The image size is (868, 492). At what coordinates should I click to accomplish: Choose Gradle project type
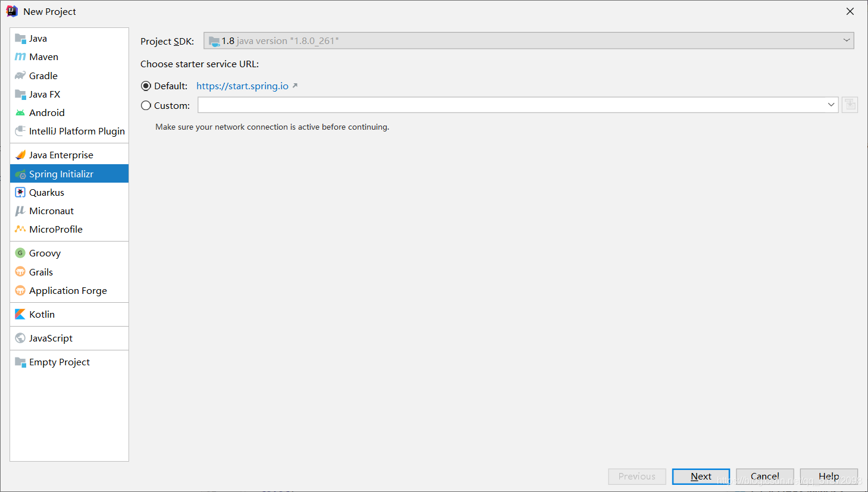(70, 76)
